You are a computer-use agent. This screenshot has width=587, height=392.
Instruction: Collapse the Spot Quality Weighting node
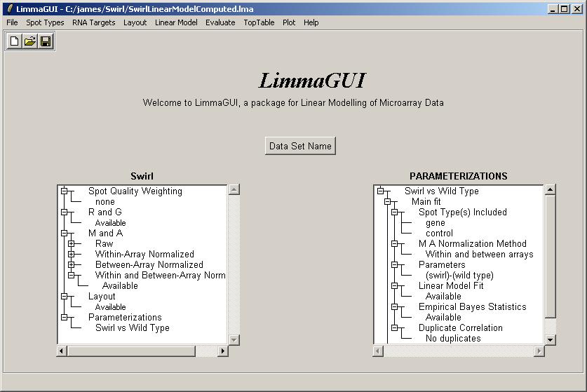coord(65,191)
